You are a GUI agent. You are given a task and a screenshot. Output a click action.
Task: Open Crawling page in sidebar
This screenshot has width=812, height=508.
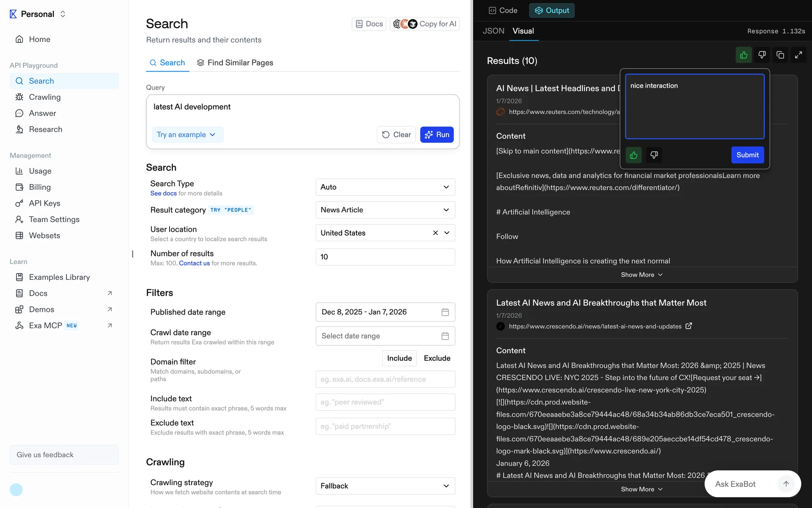pyautogui.click(x=45, y=97)
